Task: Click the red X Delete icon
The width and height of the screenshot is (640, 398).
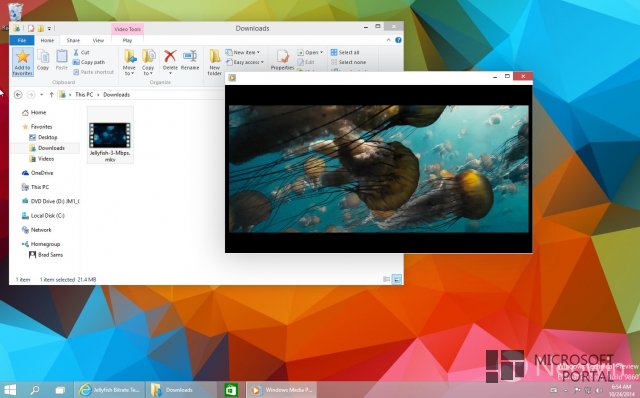Action: click(170, 56)
